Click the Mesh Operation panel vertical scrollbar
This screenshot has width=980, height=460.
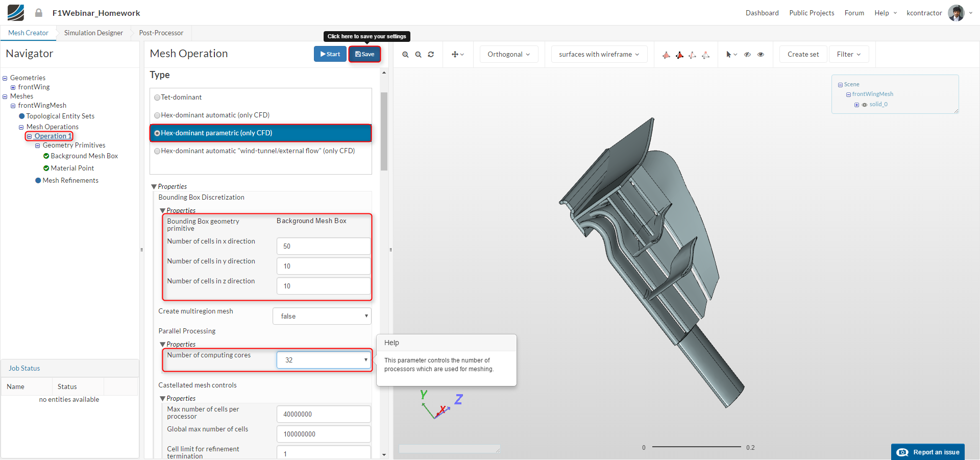pos(384,131)
